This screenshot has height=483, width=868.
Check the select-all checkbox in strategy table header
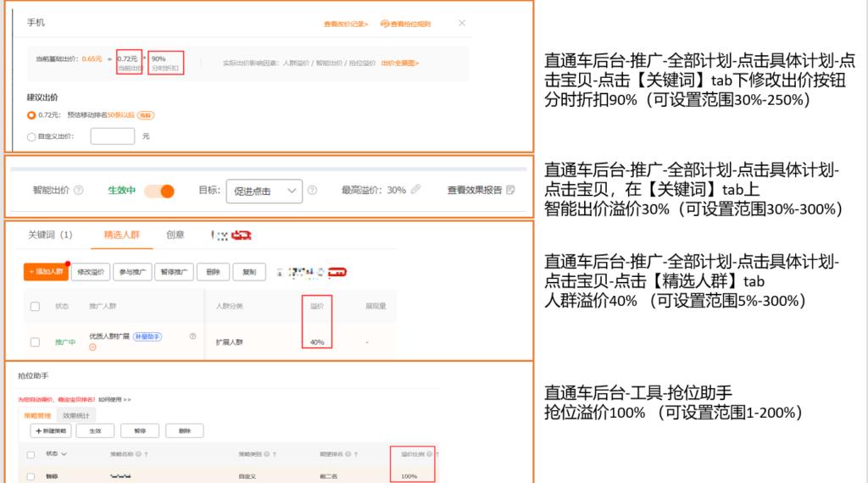pyautogui.click(x=31, y=455)
